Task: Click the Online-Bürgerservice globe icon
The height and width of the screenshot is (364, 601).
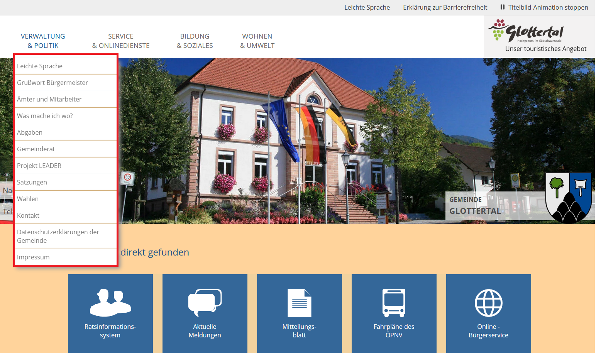Action: (488, 303)
